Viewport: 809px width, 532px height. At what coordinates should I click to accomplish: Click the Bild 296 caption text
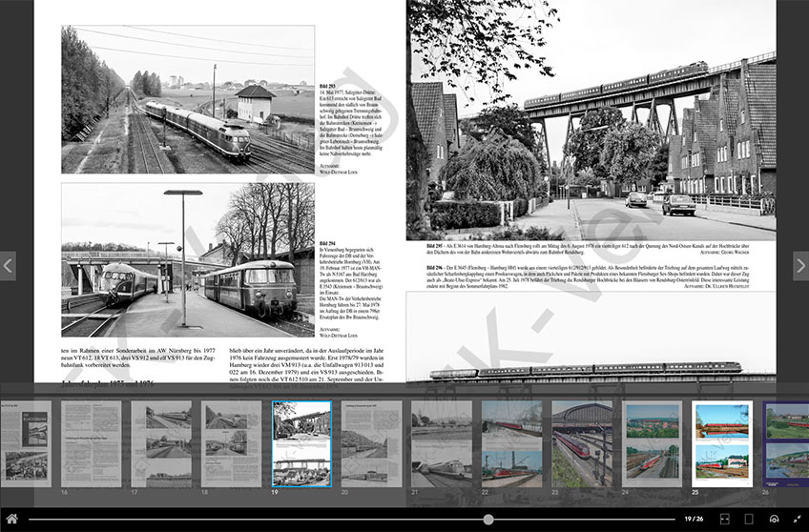coord(588,276)
